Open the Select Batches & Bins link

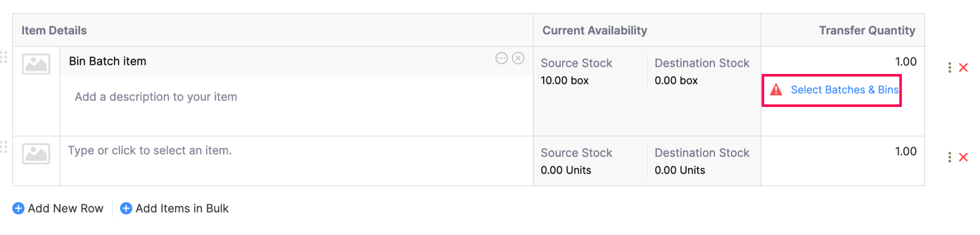(844, 90)
